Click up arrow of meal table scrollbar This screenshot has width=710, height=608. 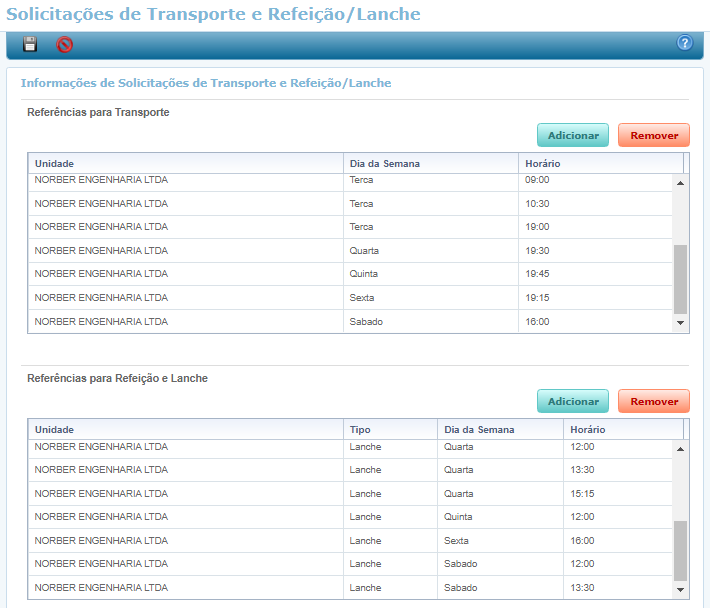pyautogui.click(x=681, y=449)
